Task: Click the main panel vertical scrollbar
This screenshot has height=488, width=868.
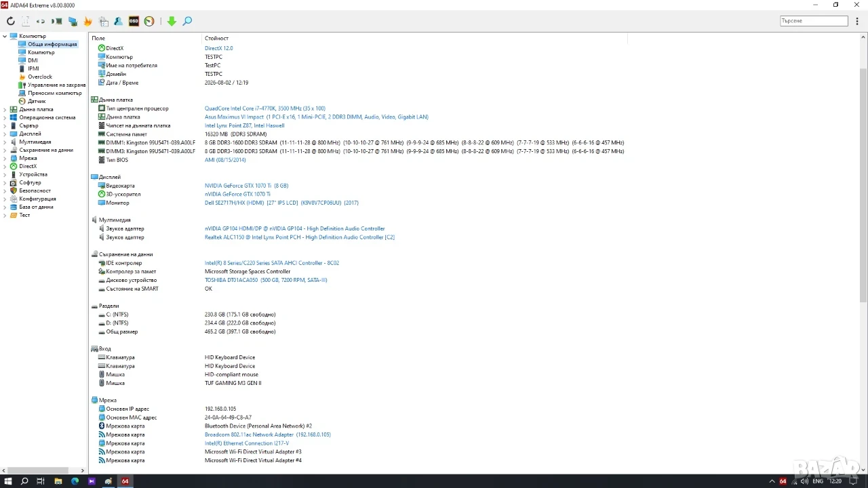Action: [x=863, y=184]
